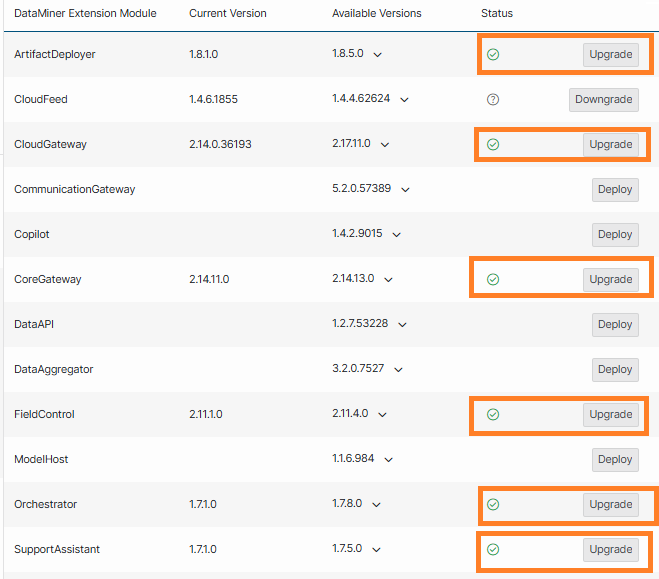Click the CloudFeed question mark status icon
Screen dimensions: 659x579
point(493,100)
